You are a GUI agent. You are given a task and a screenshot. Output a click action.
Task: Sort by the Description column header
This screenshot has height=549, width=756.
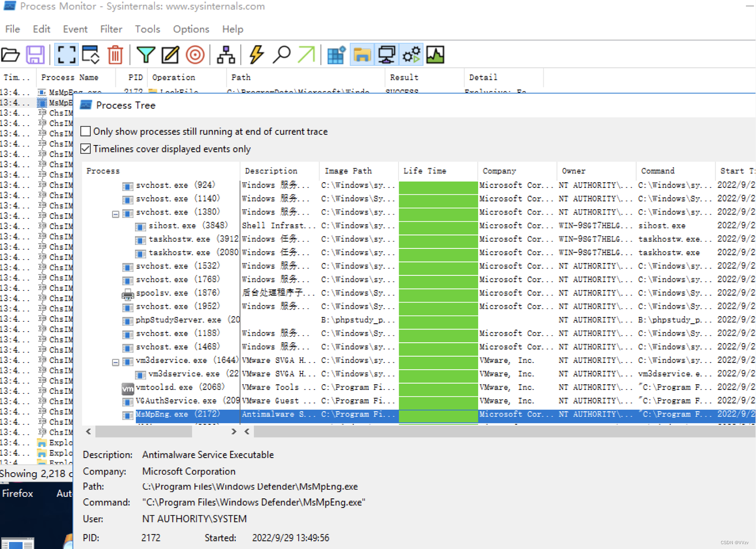[280, 171]
